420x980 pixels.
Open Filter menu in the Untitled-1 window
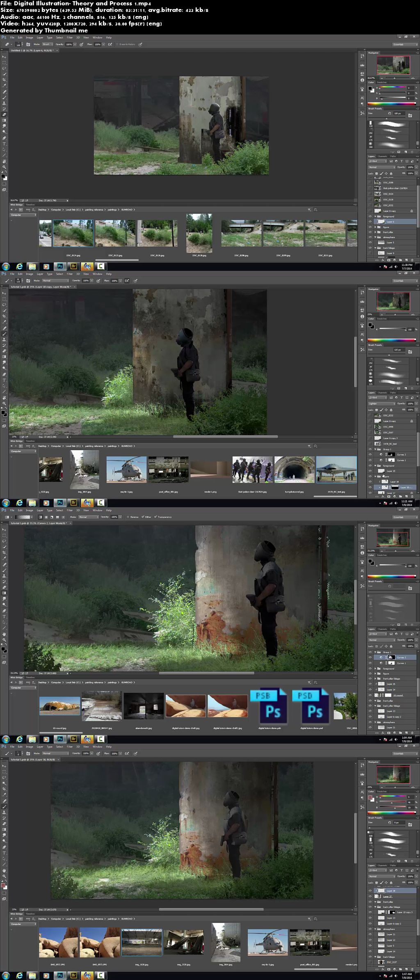coord(70,38)
